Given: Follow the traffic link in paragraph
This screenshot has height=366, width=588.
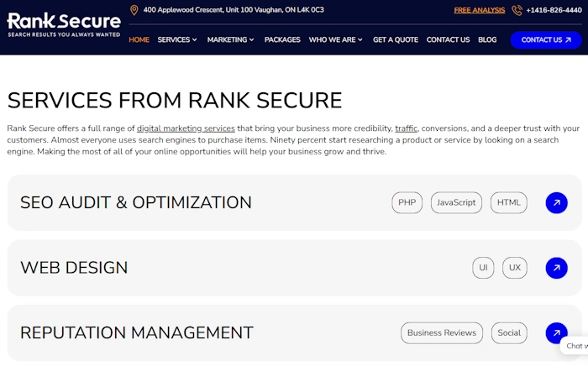Looking at the screenshot, I should (406, 128).
